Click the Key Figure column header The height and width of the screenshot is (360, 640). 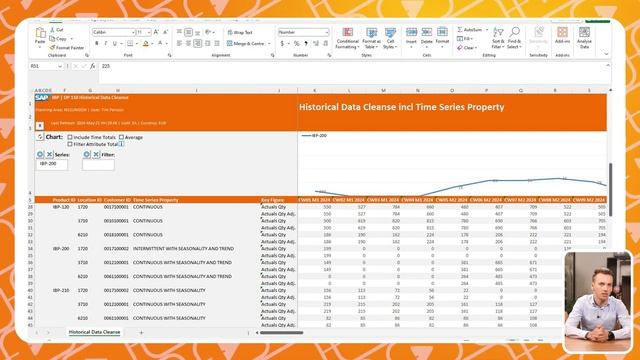tap(272, 200)
